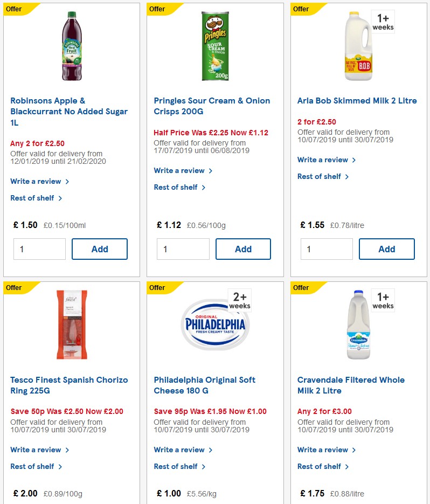The image size is (430, 504).
Task: Click the yellow Offer banner on Cravendale milk
Action: (300, 288)
